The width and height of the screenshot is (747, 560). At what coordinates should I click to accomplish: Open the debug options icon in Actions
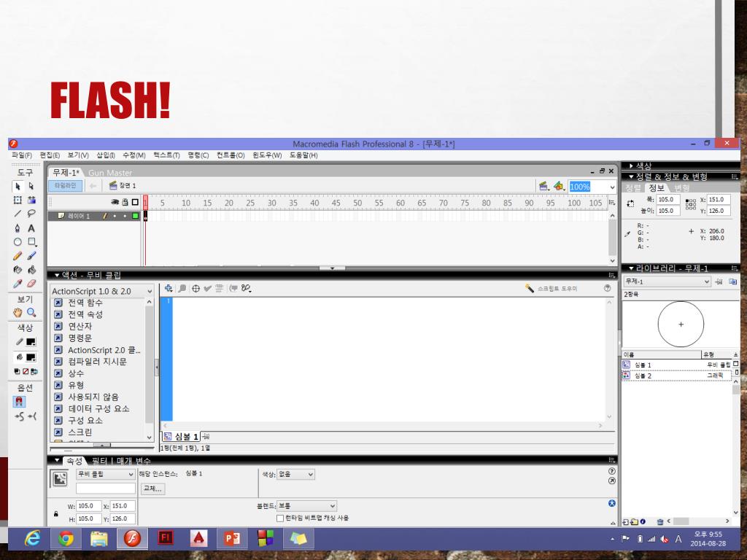[x=246, y=289]
